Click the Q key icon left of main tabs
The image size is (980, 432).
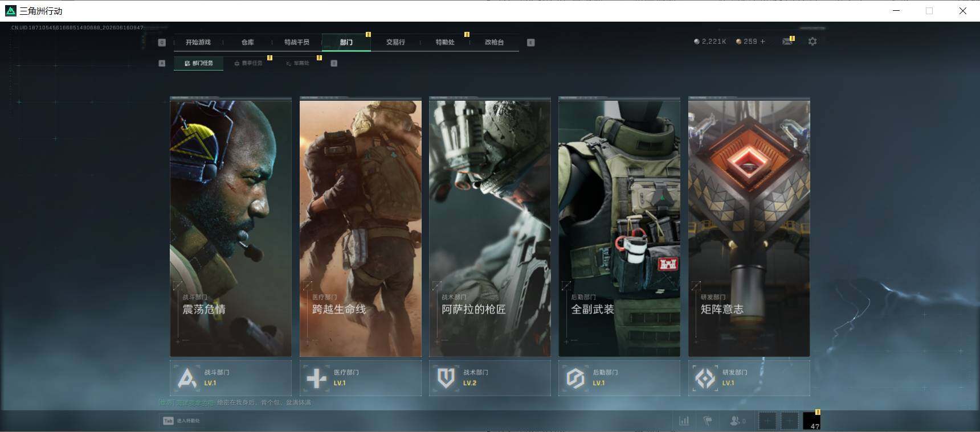tap(162, 42)
